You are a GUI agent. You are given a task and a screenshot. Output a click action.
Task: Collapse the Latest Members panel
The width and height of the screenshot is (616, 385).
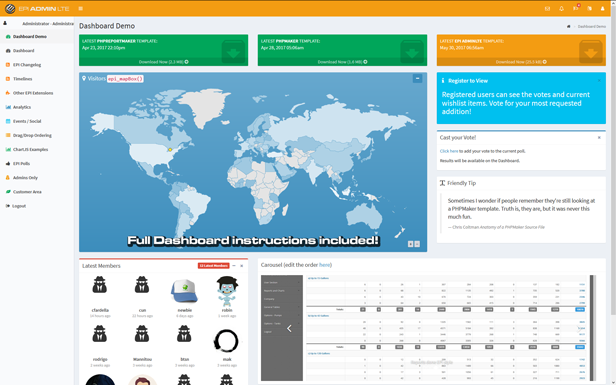point(234,266)
